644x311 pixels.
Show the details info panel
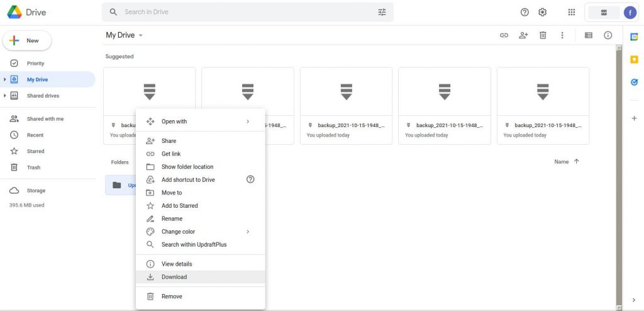coord(608,35)
